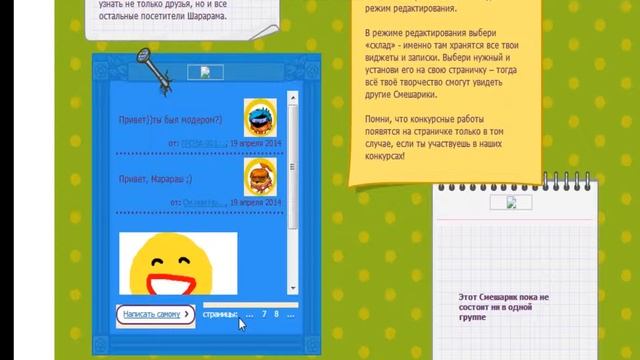Open the yellow smiley face drawing

[x=178, y=263]
